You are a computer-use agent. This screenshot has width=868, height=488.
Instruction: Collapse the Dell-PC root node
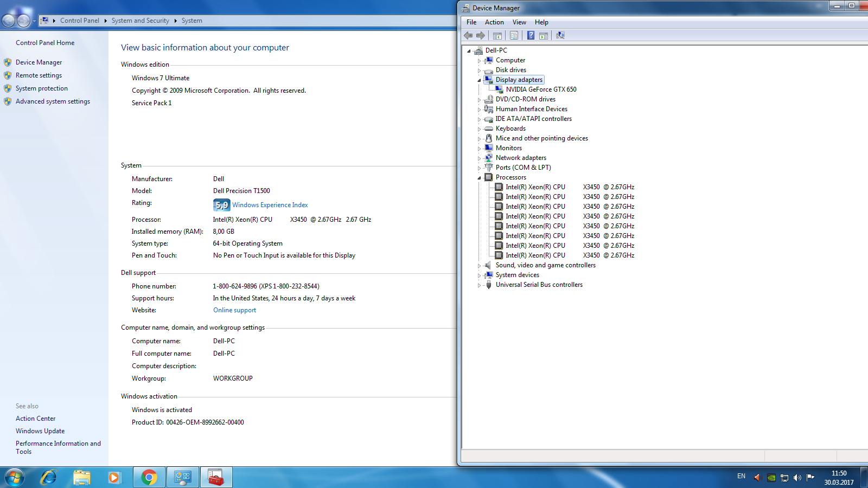tap(469, 51)
